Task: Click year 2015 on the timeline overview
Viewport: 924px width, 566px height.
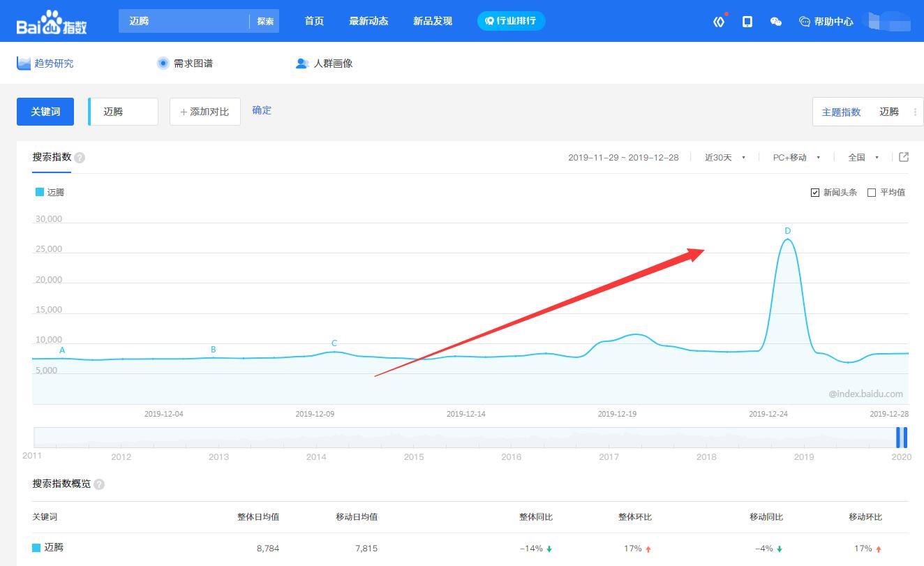Action: click(414, 457)
